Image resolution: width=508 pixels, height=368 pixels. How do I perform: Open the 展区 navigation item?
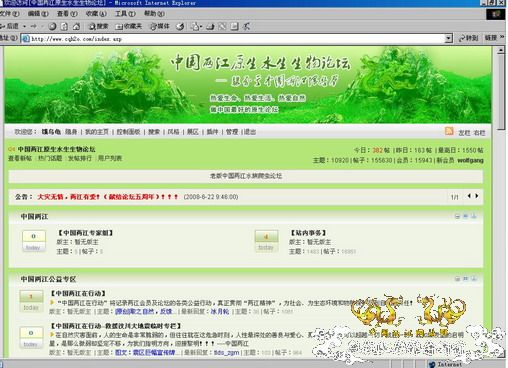(x=193, y=132)
